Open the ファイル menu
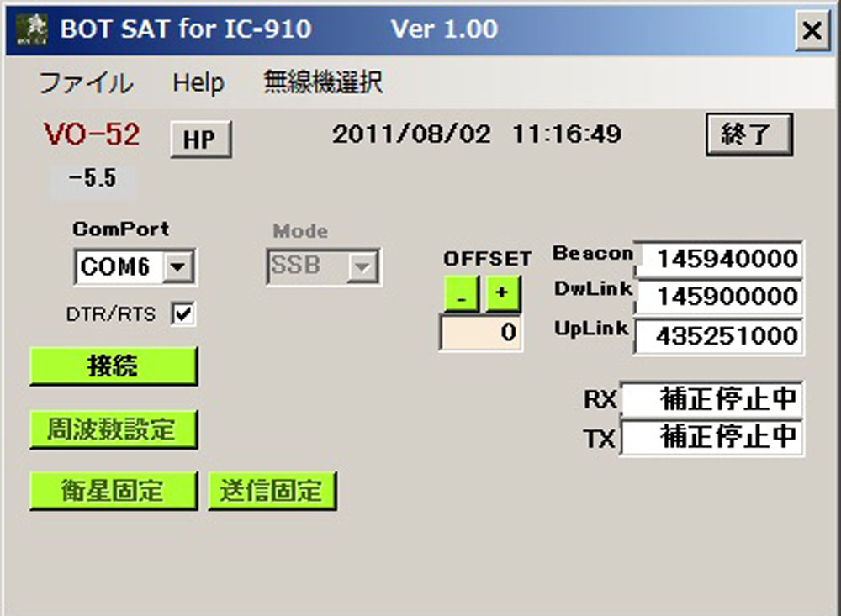 click(86, 83)
